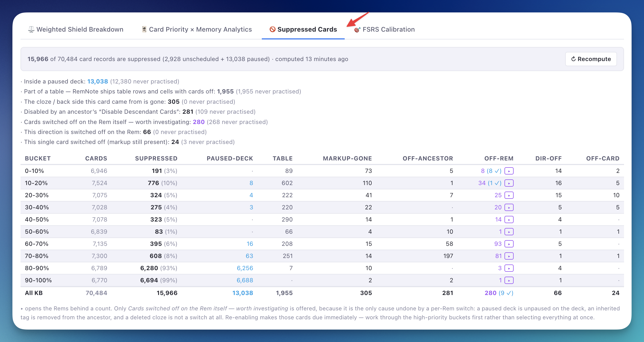
Task: Click paused-deck value 8 in 10-20% row
Action: click(251, 183)
